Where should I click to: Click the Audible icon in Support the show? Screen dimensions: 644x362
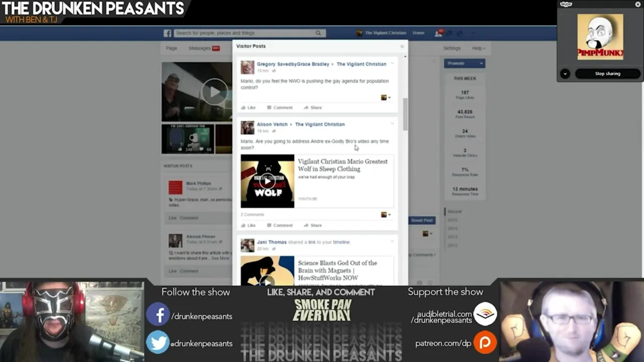click(485, 314)
